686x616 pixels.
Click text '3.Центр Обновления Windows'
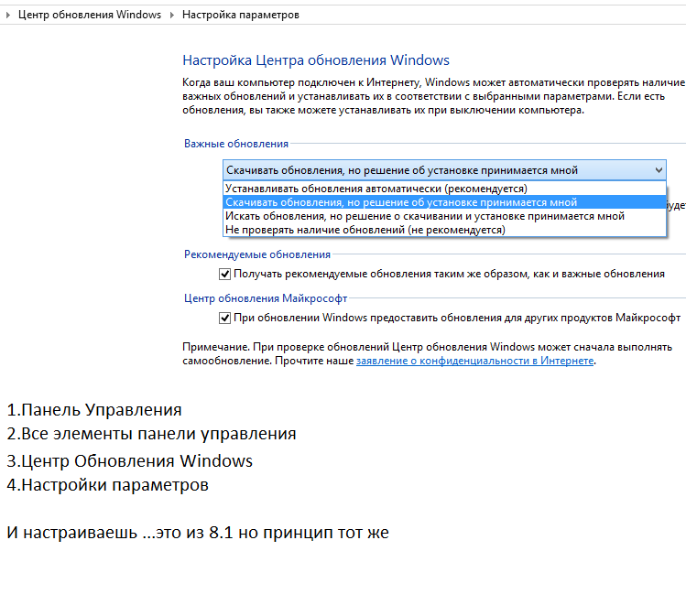coord(129,460)
